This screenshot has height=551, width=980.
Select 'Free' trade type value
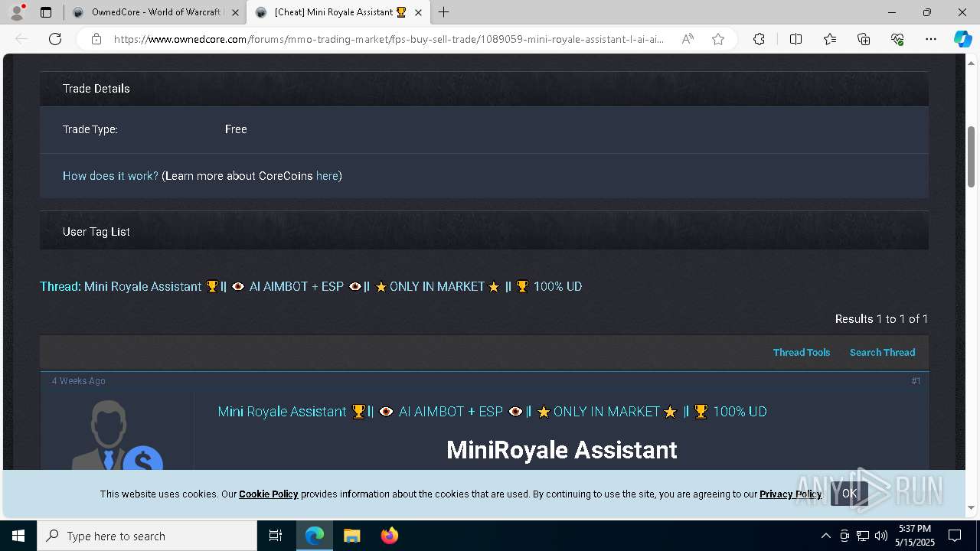pyautogui.click(x=236, y=129)
